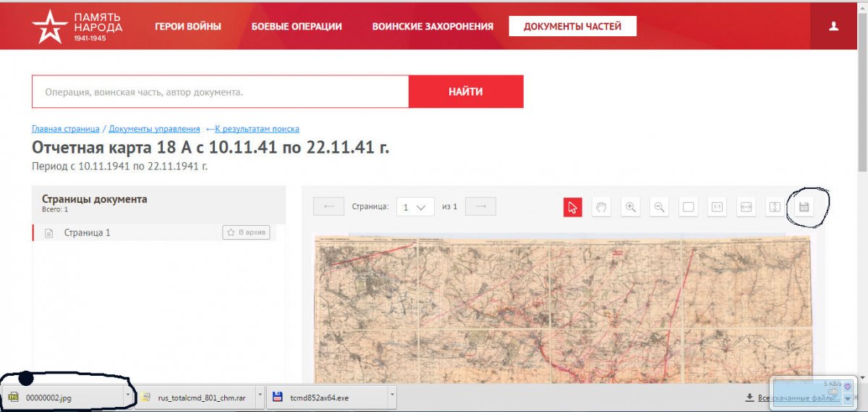Fit the map to width
The width and height of the screenshot is (868, 412).
tap(746, 207)
